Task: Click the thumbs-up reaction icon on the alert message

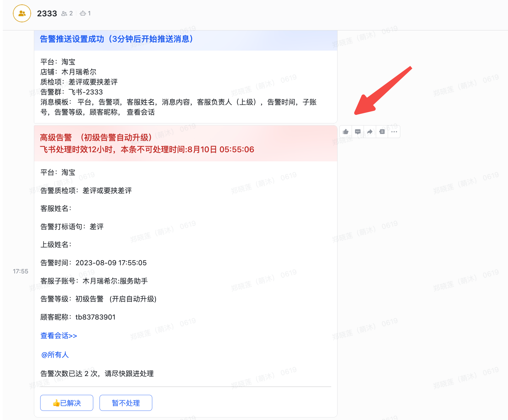Action: (346, 132)
